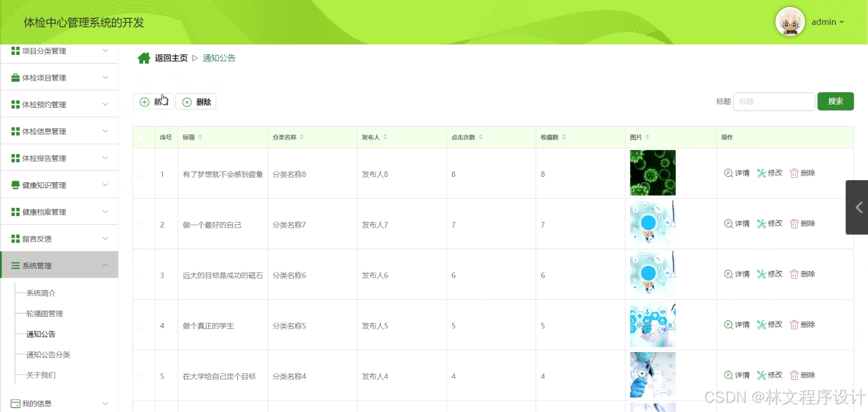The image size is (868, 412).
Task: Expand the dark side panel arrow tab
Action: click(858, 207)
